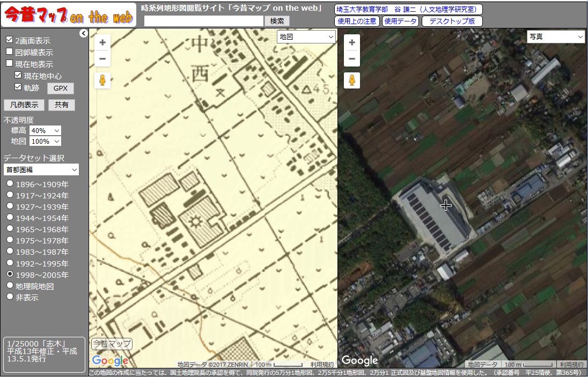Viewport: 588px width, 377px height.
Task: Open the 使用上の注意 link
Action: tap(357, 21)
